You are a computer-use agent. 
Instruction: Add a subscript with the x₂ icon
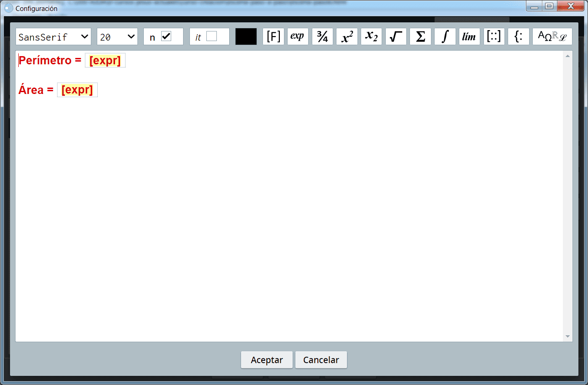tap(371, 37)
